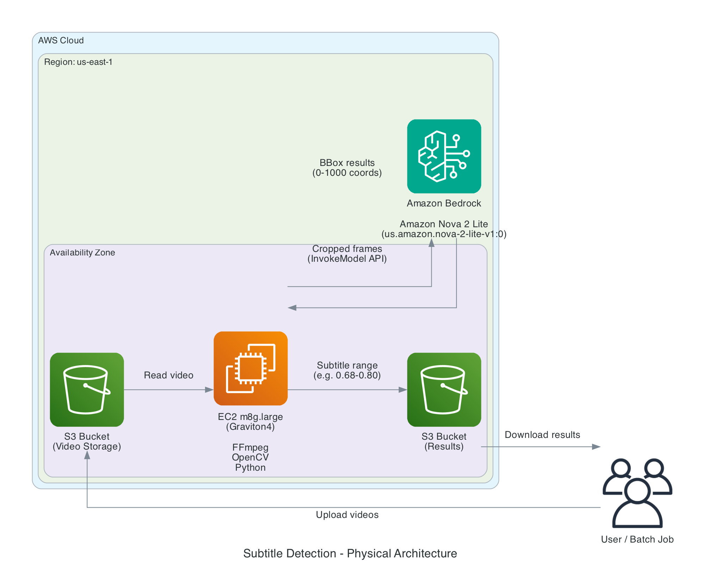Click the 'FFmpeg OpenCV Python' text block
The image size is (701, 588).
pyautogui.click(x=251, y=457)
